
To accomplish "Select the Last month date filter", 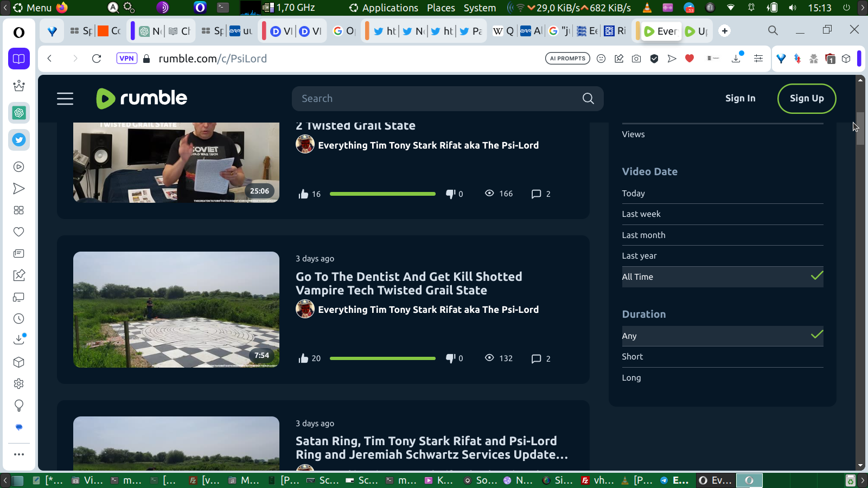I will 723,235.
